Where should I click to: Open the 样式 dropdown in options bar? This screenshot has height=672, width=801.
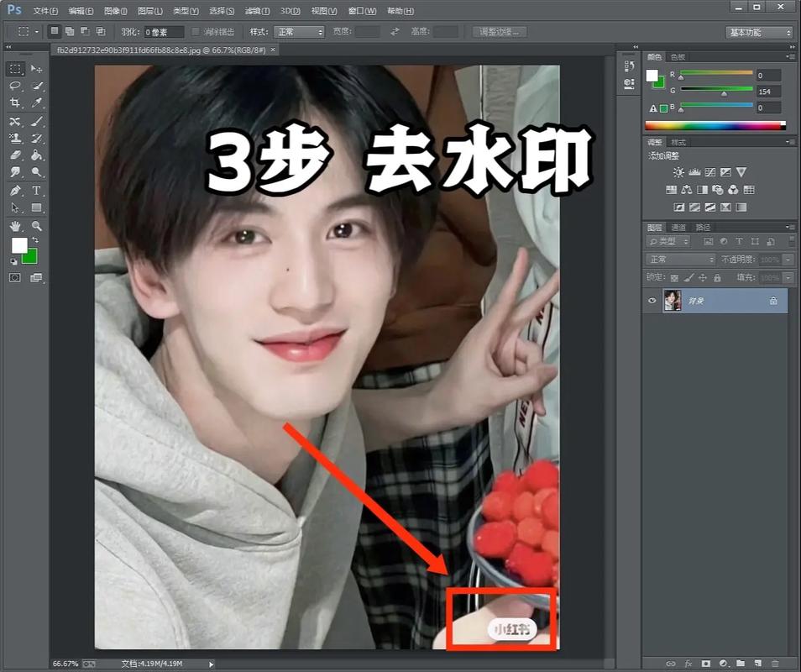coord(299,32)
